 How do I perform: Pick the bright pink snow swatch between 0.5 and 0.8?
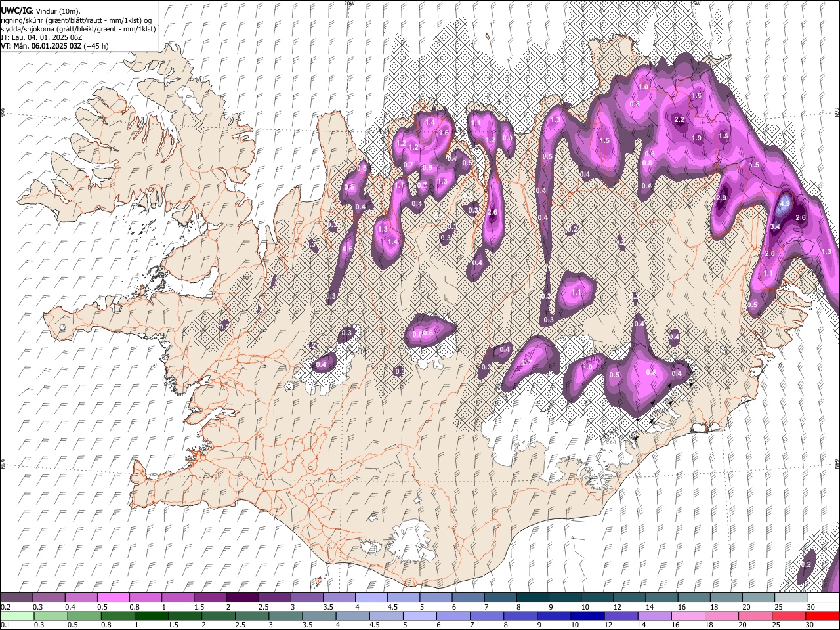click(113, 598)
